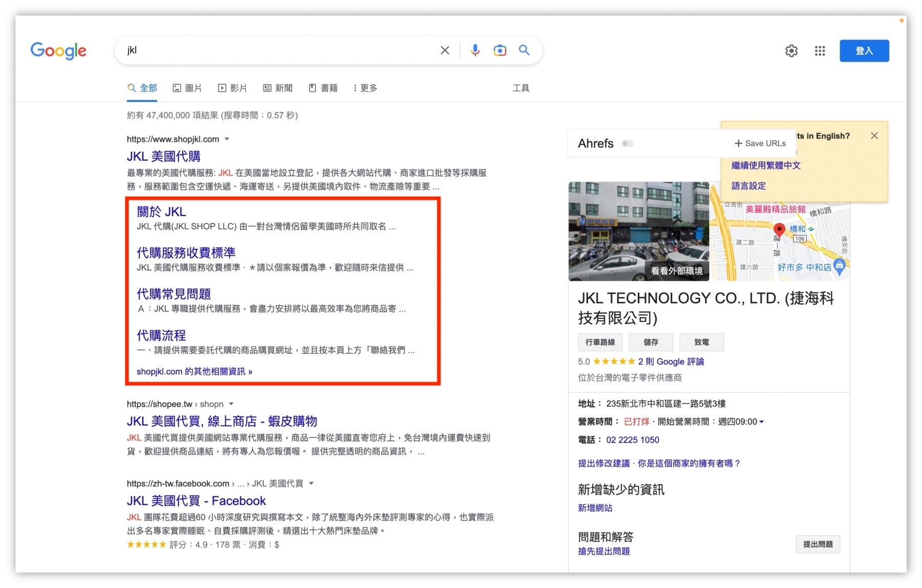Go to Google homepage via logo
The height and width of the screenshot is (588, 922).
click(x=58, y=50)
